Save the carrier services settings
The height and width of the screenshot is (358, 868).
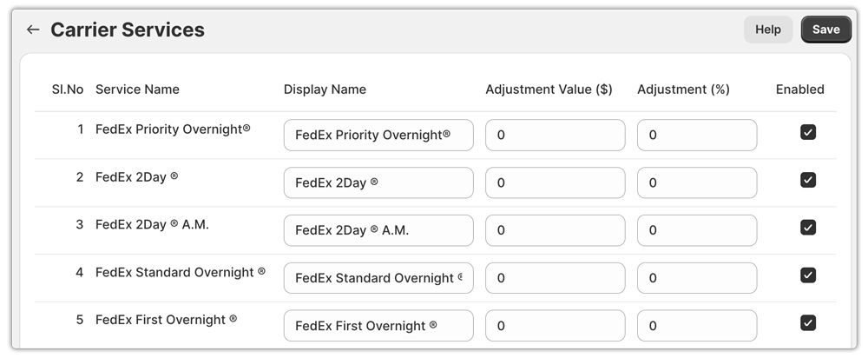tap(826, 30)
